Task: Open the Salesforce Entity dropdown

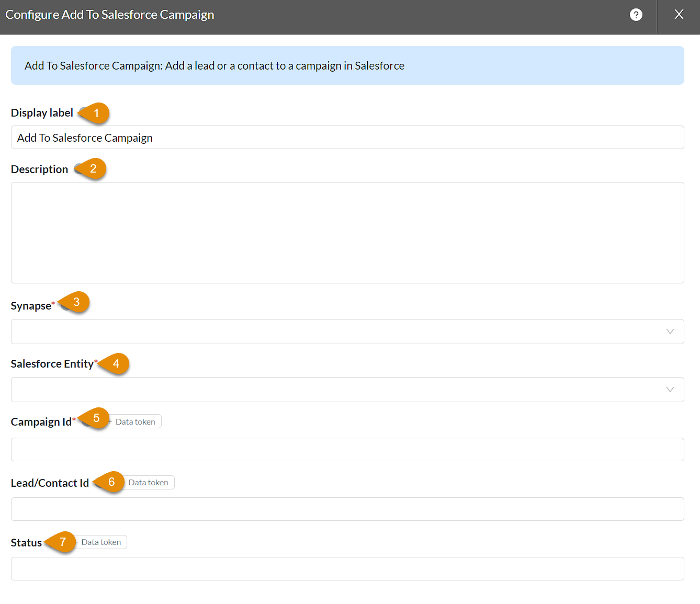Action: (347, 390)
